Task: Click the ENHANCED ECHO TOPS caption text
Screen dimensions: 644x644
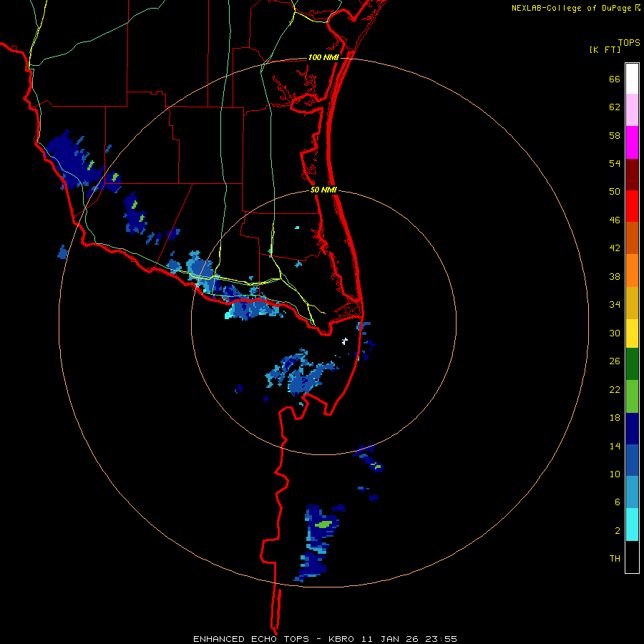Action: [x=250, y=639]
